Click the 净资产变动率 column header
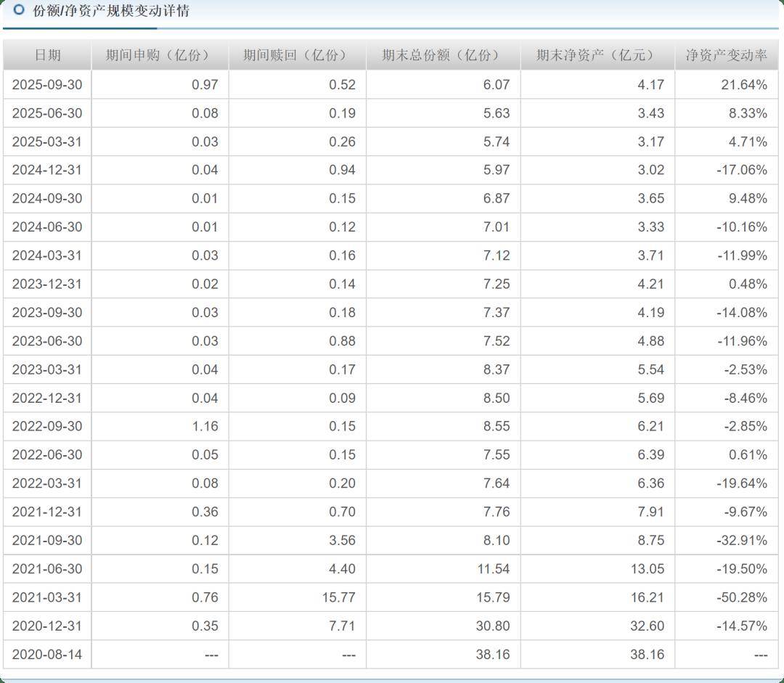Screen dimensions: 784x683 726,56
